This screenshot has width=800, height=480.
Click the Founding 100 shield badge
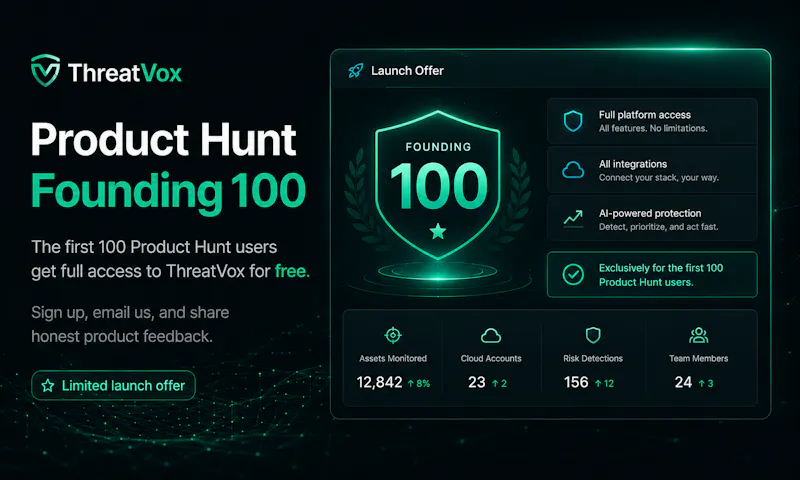point(438,185)
